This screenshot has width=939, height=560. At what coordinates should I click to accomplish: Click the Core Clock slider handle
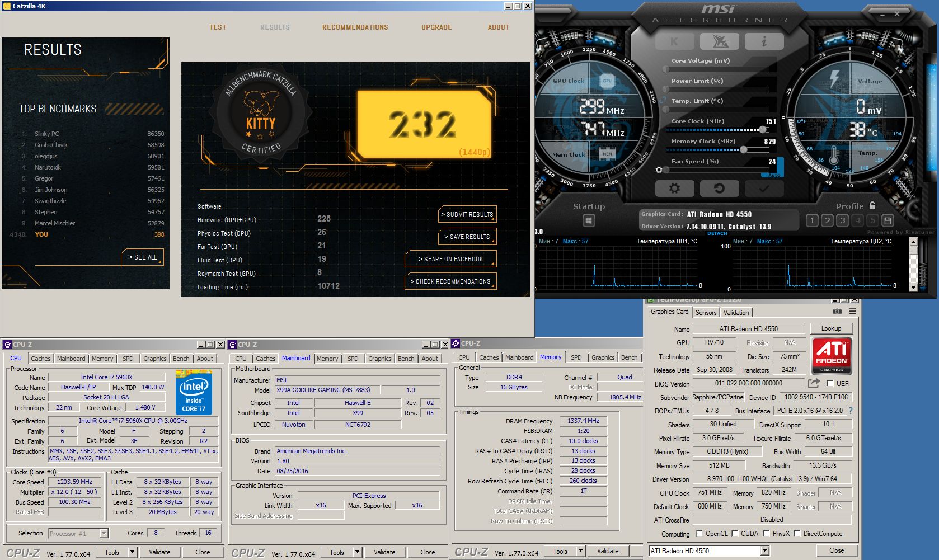762,130
